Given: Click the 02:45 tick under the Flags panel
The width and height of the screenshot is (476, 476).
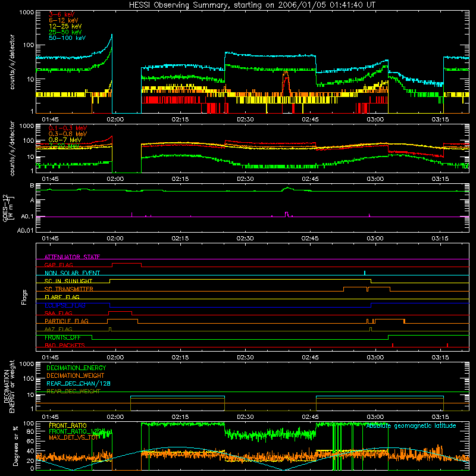Looking at the screenshot, I should tap(310, 358).
